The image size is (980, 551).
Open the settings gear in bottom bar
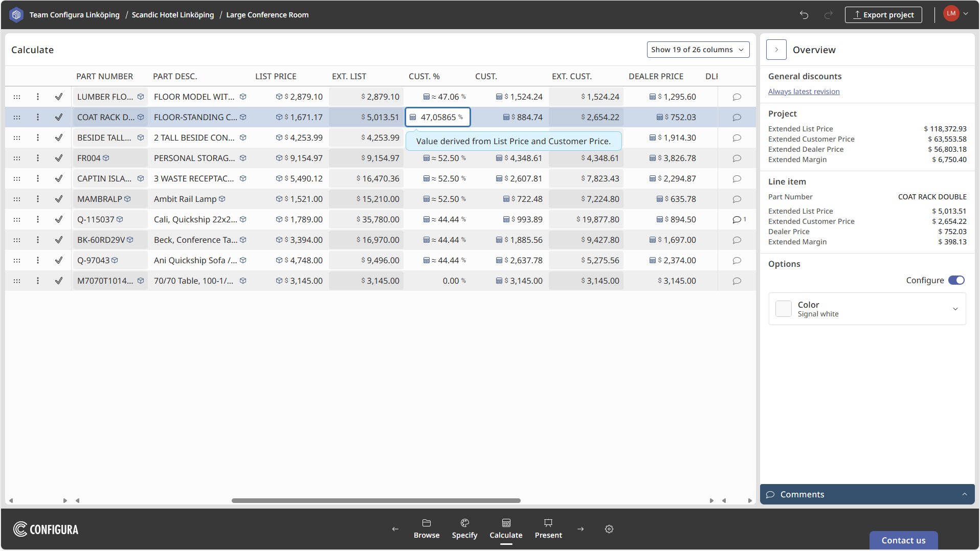pos(609,529)
